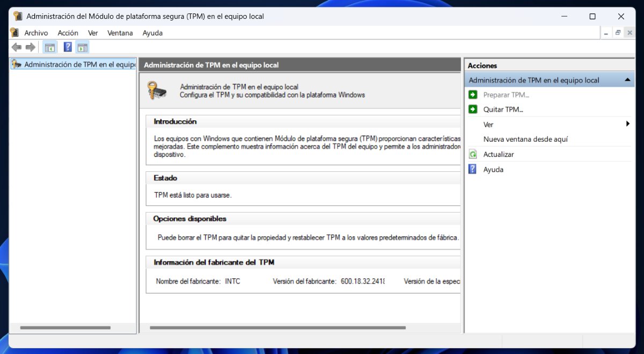Go back with the left arrow toolbar icon

(x=17, y=47)
